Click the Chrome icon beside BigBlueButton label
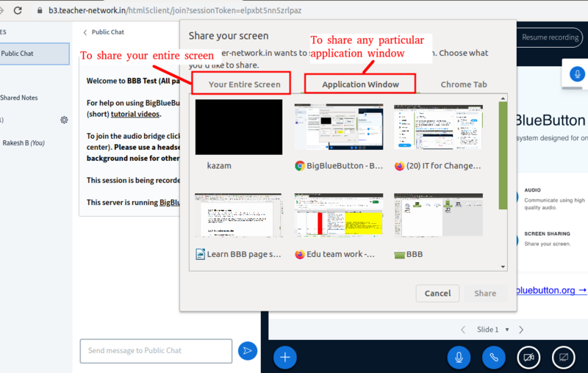The image size is (588, 373). click(x=300, y=166)
